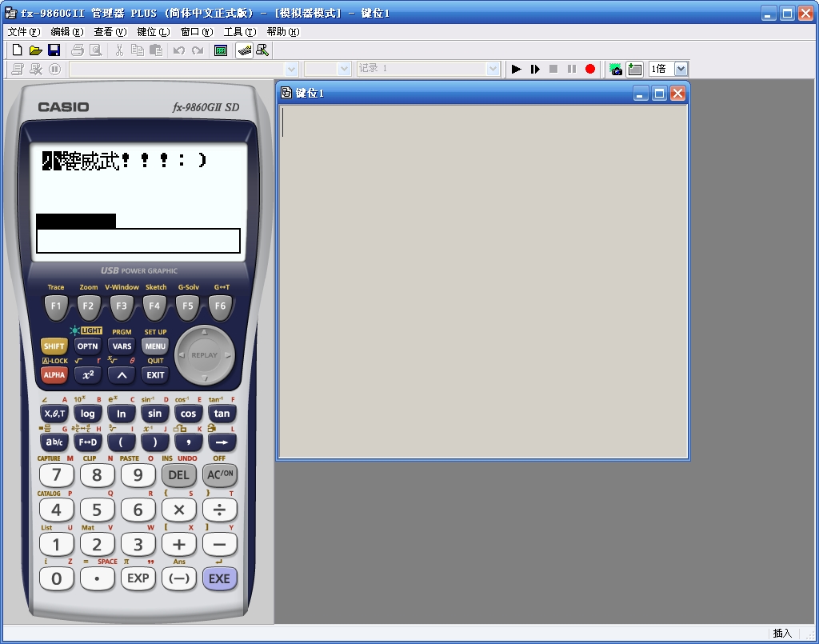This screenshot has width=819, height=644.
Task: Click the red ALPHA key
Action: 54,375
